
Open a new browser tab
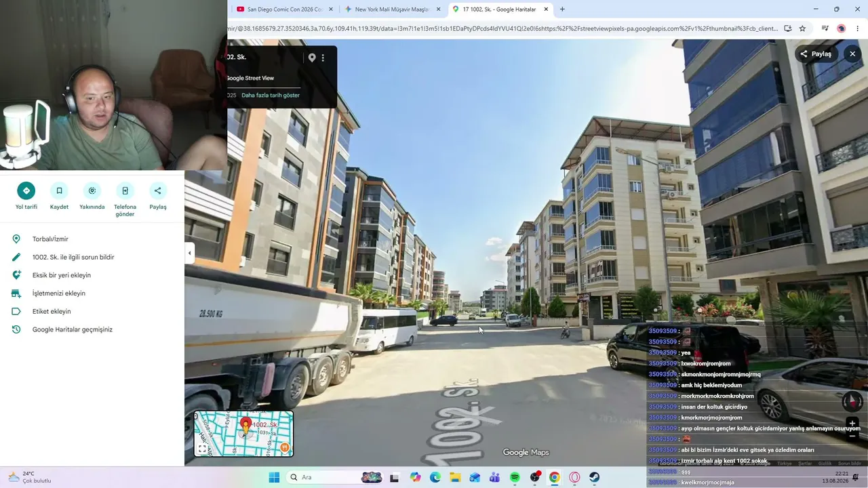pyautogui.click(x=562, y=9)
